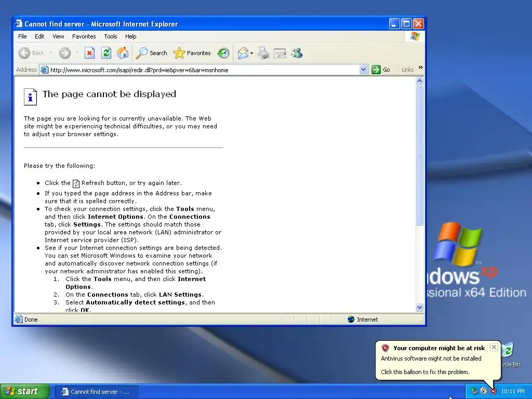Viewport: 532px width, 399px height.
Task: Click the page icon in address bar
Action: coord(44,70)
